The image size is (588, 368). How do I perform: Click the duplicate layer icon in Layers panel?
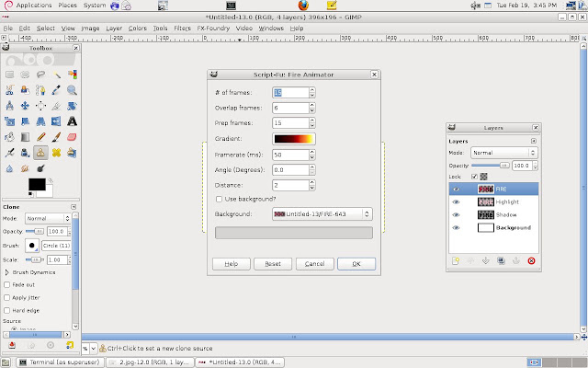pos(501,260)
